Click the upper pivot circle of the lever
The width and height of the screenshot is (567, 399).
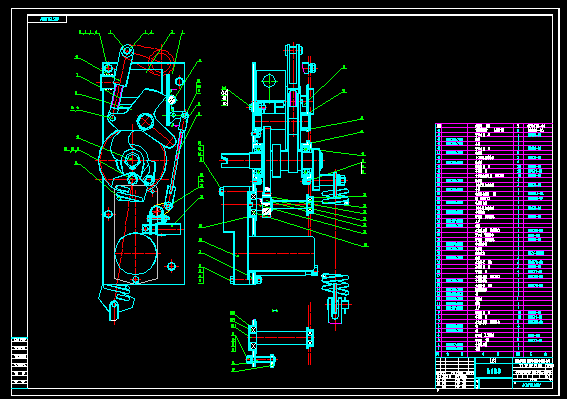tap(127, 51)
